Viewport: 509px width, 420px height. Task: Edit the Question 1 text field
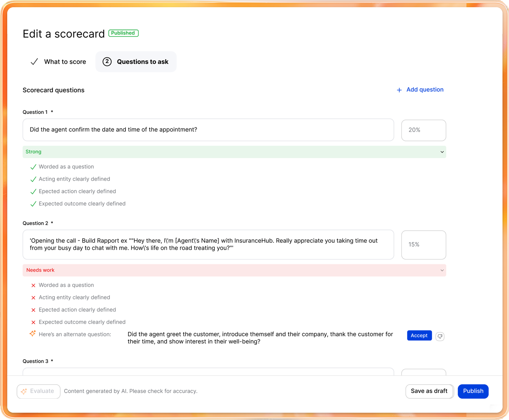(208, 130)
